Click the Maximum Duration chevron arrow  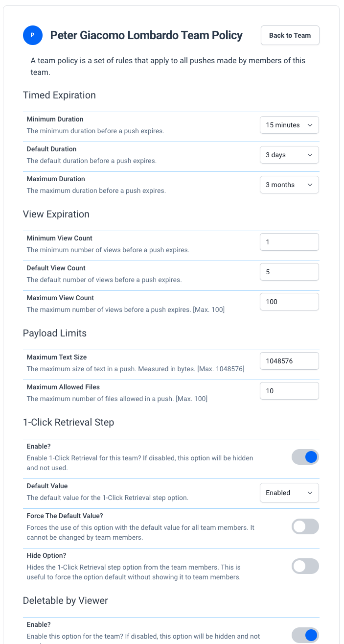310,185
